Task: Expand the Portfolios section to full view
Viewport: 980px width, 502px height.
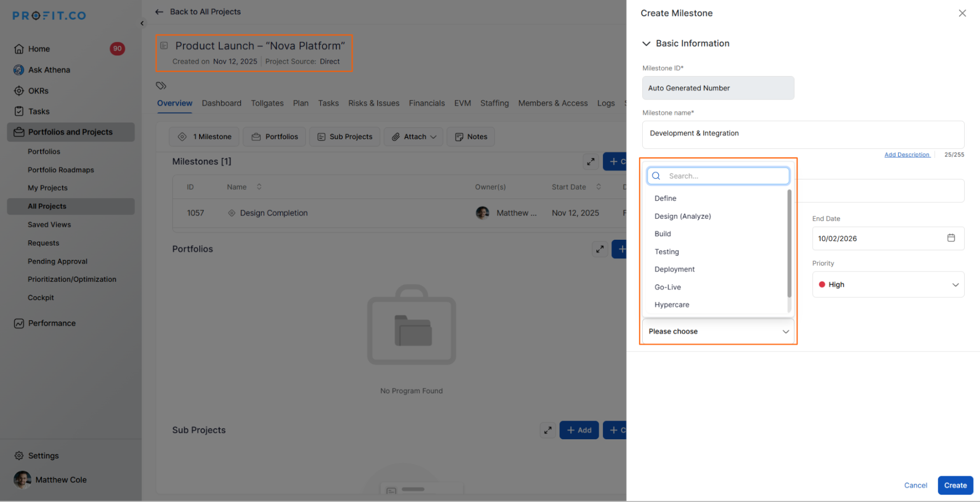Action: (600, 249)
